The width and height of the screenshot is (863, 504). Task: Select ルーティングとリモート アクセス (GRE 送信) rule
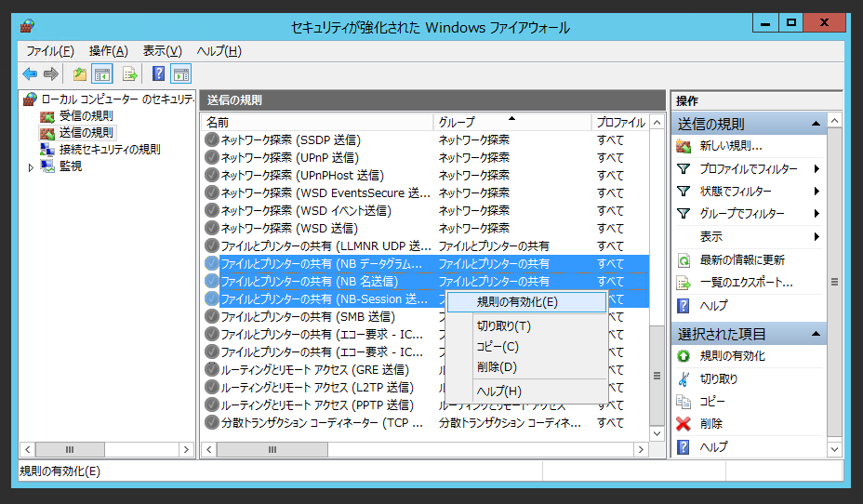[425, 370]
